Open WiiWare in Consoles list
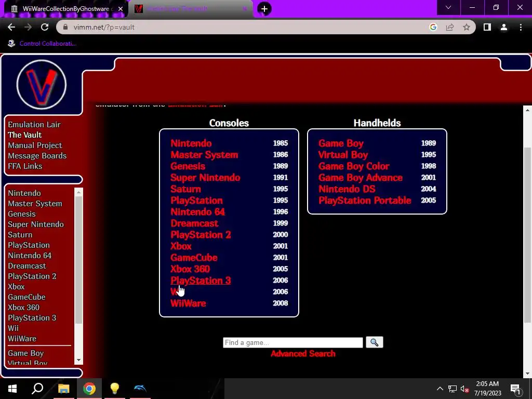 [x=188, y=303]
